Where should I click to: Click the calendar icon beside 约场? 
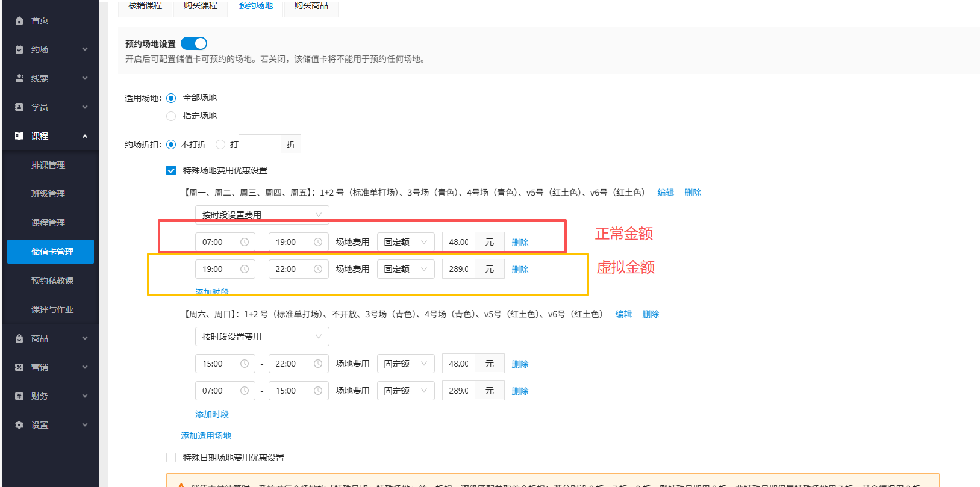(x=19, y=49)
